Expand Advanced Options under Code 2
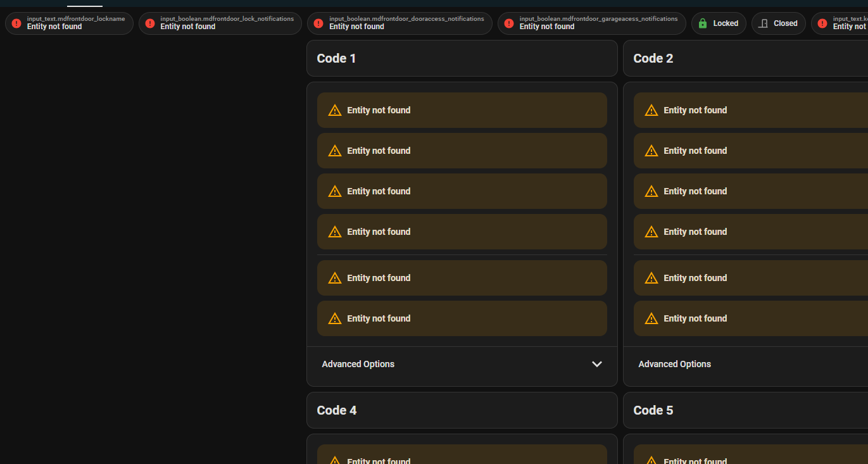This screenshot has width=868, height=464. click(x=674, y=364)
